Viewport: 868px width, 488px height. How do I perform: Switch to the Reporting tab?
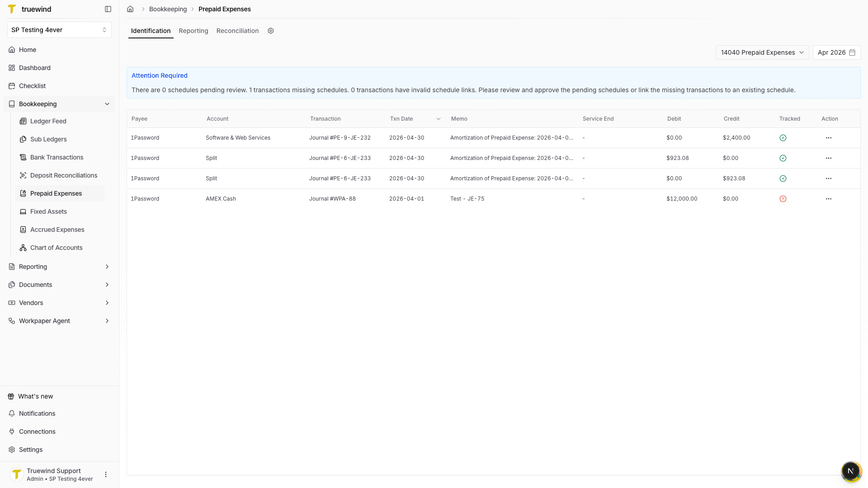(x=193, y=31)
